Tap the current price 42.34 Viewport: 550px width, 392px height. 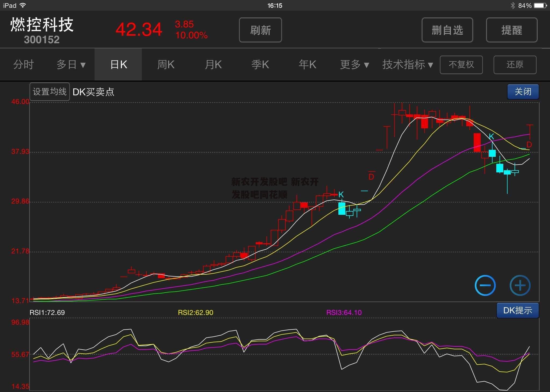(x=139, y=29)
